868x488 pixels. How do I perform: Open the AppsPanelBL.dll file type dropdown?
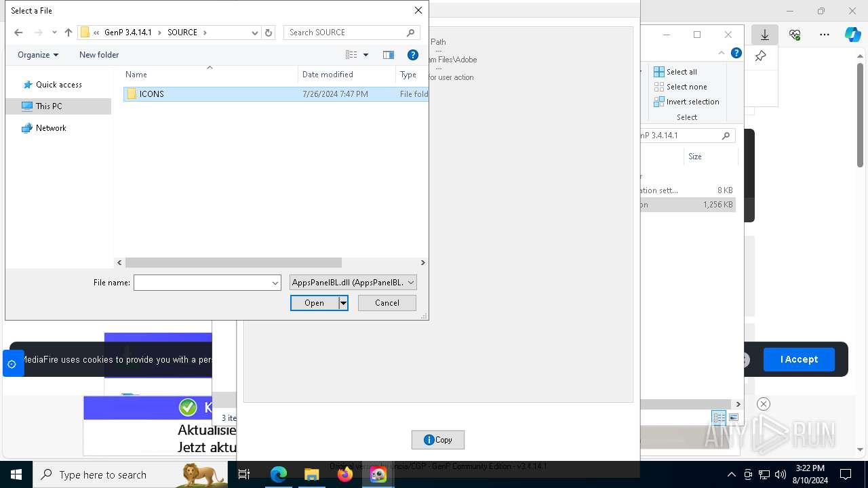pyautogui.click(x=353, y=283)
